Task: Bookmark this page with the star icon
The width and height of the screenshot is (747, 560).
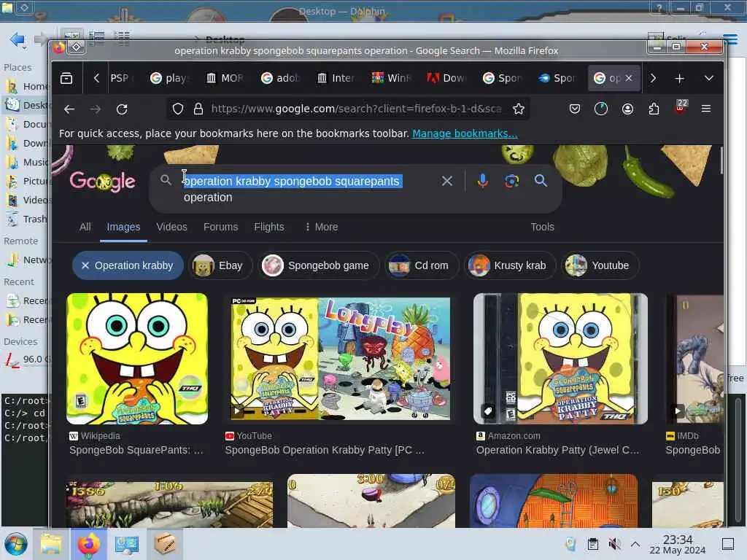Action: pos(519,109)
